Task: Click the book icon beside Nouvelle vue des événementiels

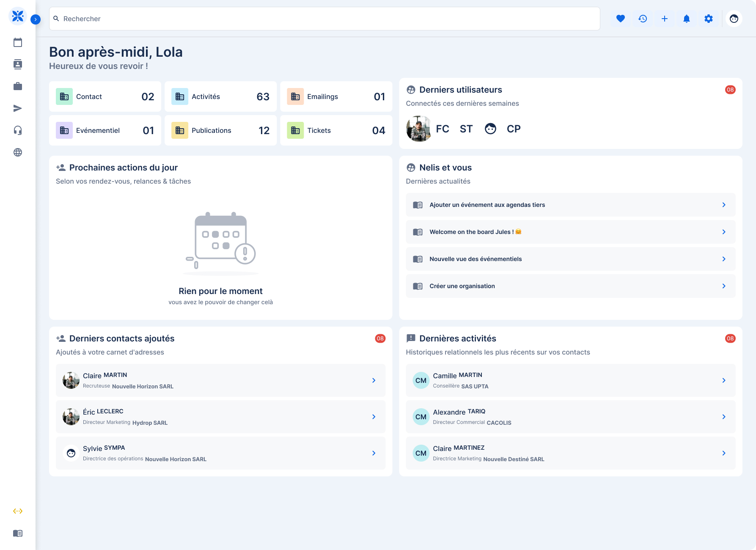Action: click(418, 259)
